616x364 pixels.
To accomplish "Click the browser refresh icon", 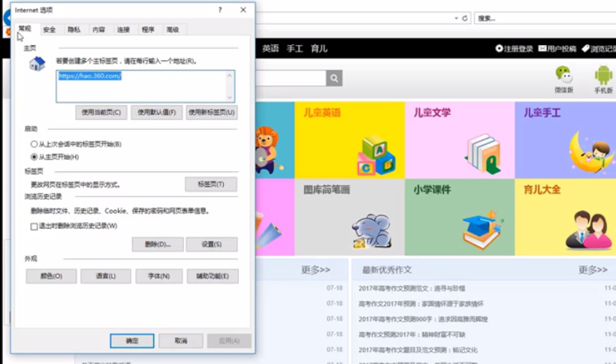I will point(465,19).
